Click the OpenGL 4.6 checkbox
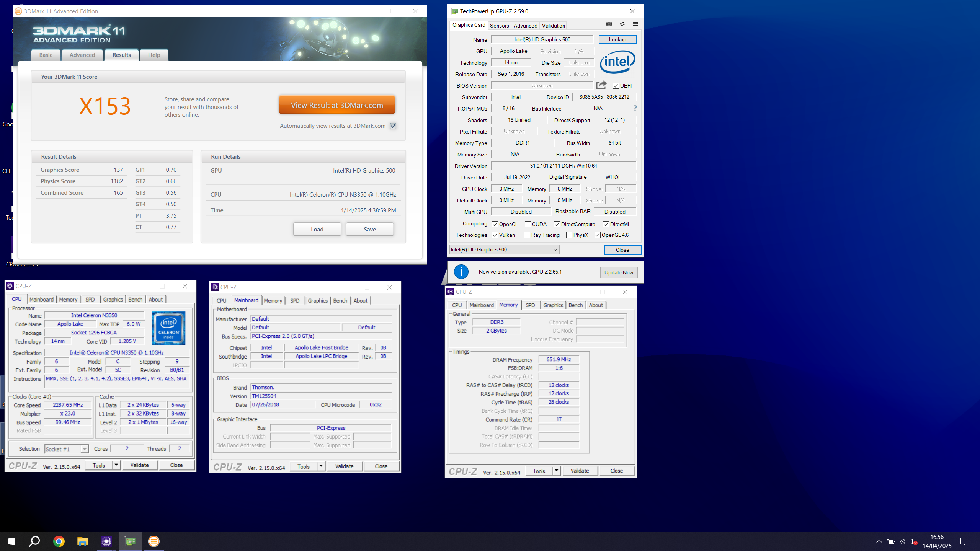This screenshot has height=551, width=980. tap(597, 235)
